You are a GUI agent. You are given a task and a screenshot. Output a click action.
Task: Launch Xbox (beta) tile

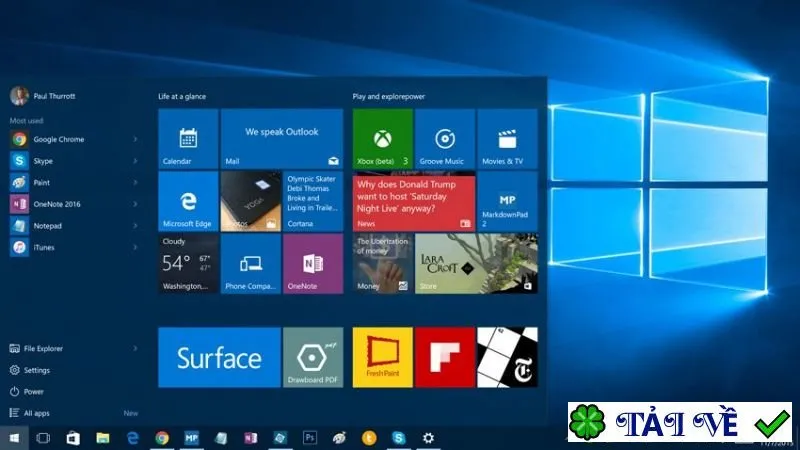pos(383,139)
